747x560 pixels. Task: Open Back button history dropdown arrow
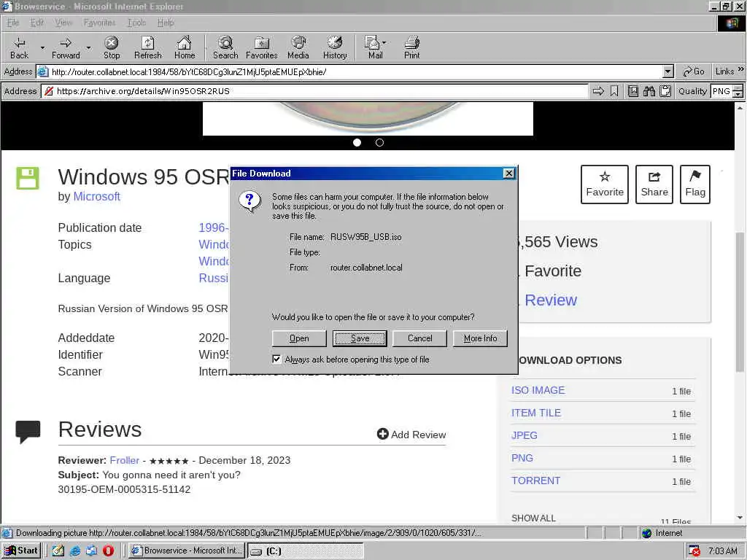click(42, 47)
